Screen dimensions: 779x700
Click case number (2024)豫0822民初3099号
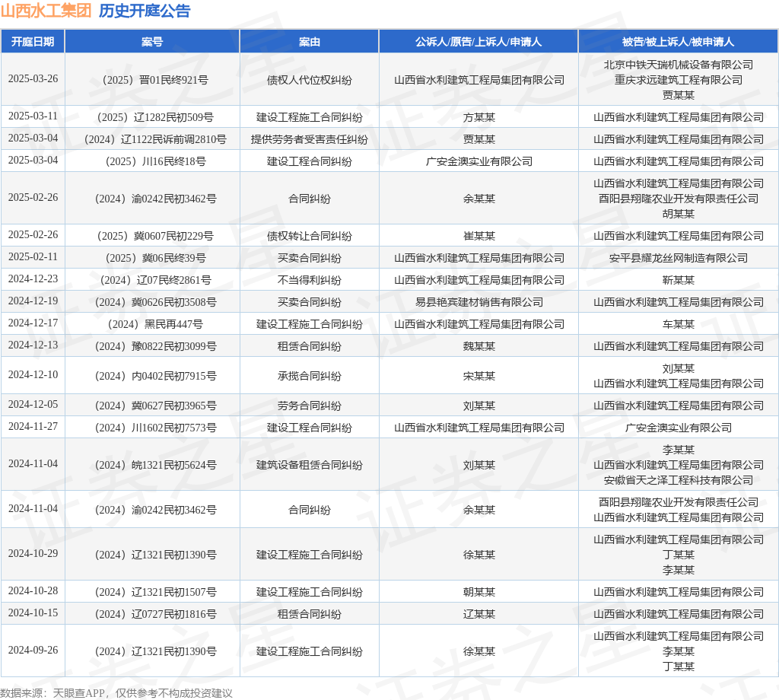pos(152,346)
